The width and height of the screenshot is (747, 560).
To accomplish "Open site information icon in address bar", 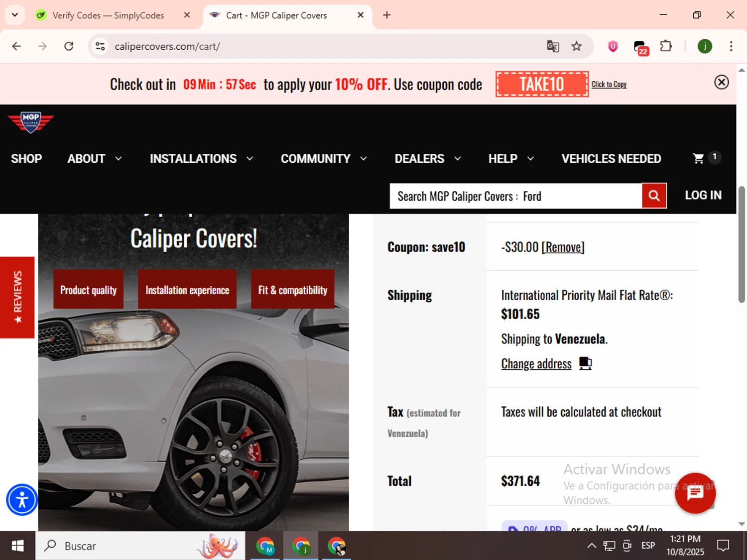I will coord(100,46).
